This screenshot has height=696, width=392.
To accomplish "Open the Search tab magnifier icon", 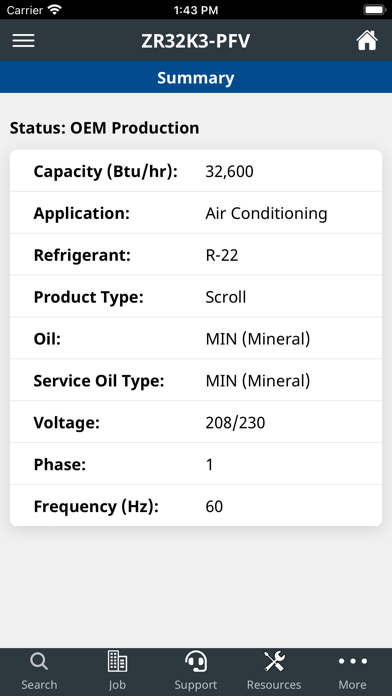I will point(39,662).
